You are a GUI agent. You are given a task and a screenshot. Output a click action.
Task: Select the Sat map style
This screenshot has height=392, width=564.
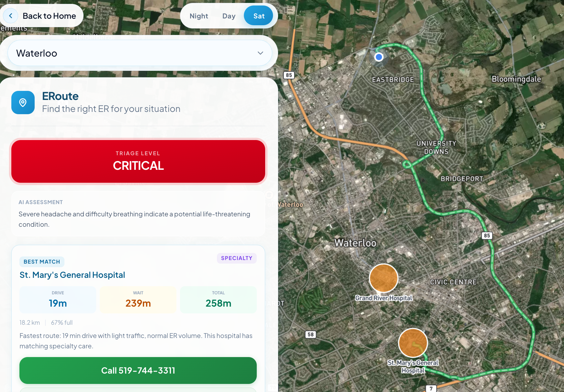click(259, 16)
